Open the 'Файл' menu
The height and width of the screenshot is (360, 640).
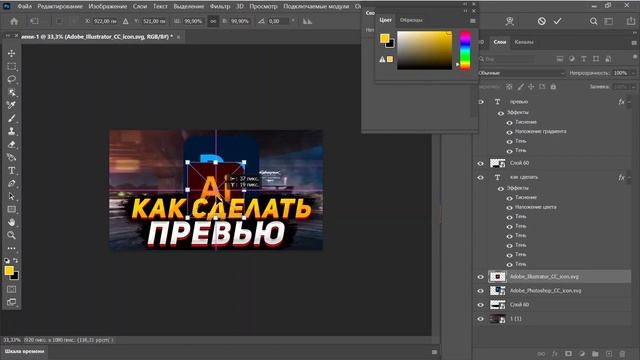pos(25,7)
